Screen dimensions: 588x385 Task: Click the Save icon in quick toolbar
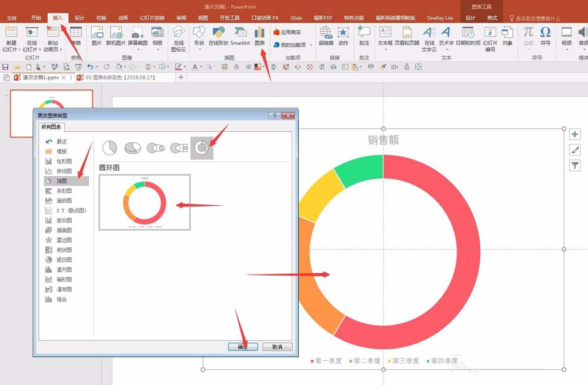coord(5,67)
